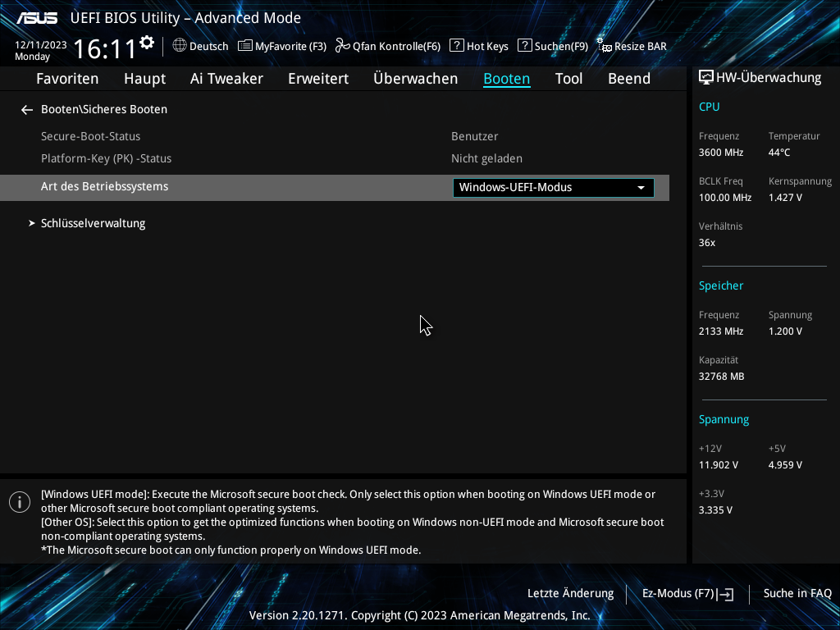This screenshot has width=840, height=630.
Task: Click the 16:11 clock display
Action: tap(105, 48)
